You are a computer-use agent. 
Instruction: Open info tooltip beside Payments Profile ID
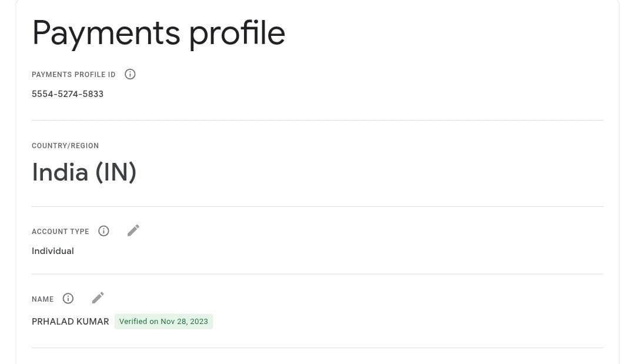[x=130, y=74]
